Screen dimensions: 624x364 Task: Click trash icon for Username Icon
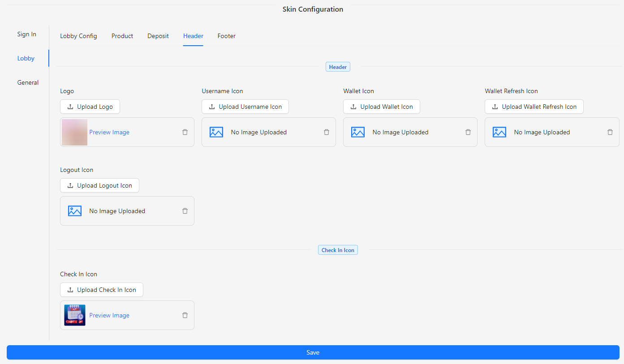click(327, 132)
